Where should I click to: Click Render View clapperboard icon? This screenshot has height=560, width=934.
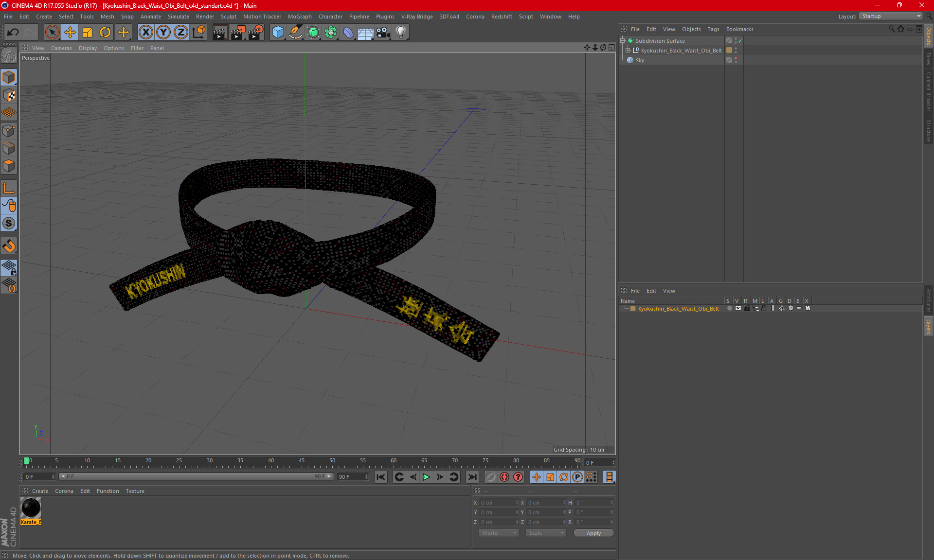(x=220, y=33)
